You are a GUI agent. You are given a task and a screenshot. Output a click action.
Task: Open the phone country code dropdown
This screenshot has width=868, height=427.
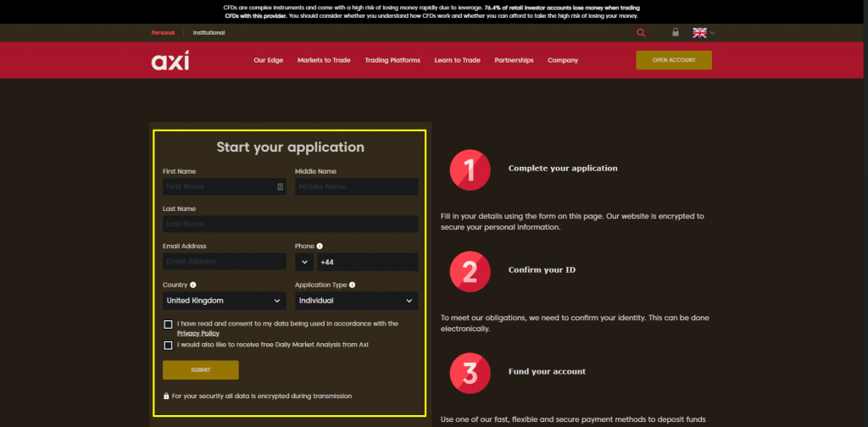tap(304, 262)
